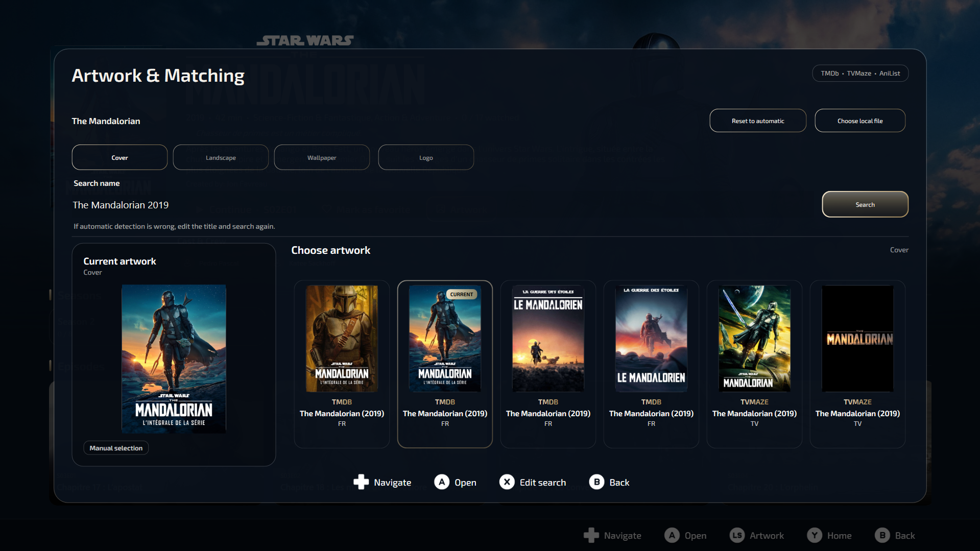Open the Wallpaper artwork tab
Screen dimensions: 980x551
322,157
